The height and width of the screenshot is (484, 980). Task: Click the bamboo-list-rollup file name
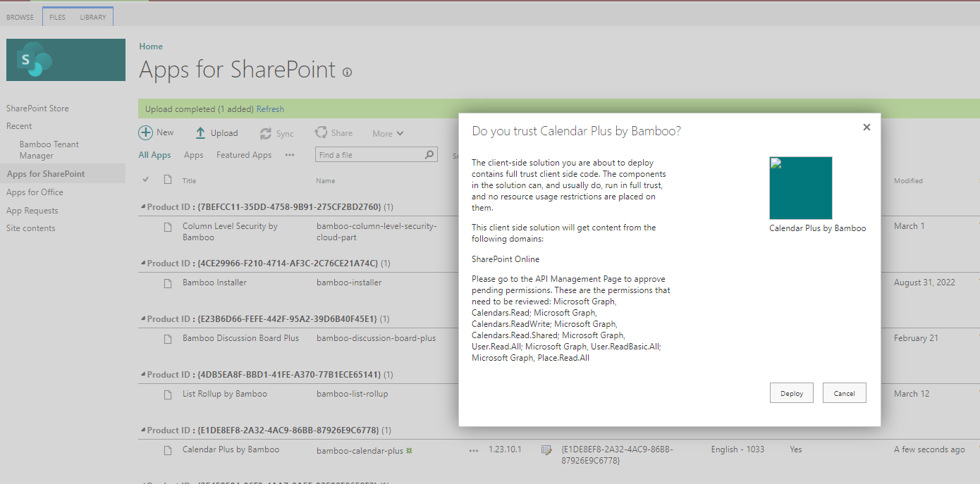[352, 394]
